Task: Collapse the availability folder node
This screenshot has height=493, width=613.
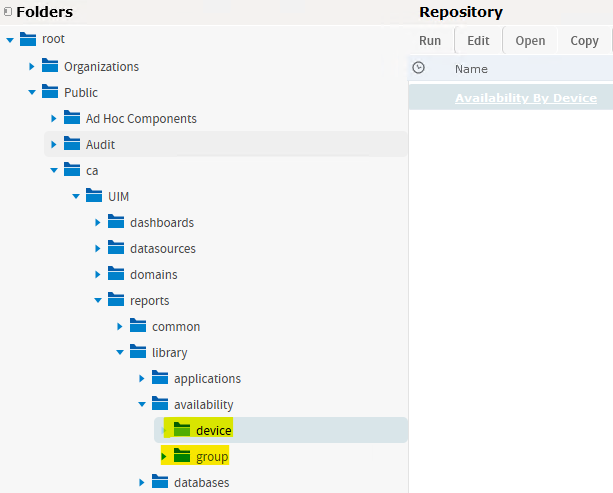Action: 142,404
